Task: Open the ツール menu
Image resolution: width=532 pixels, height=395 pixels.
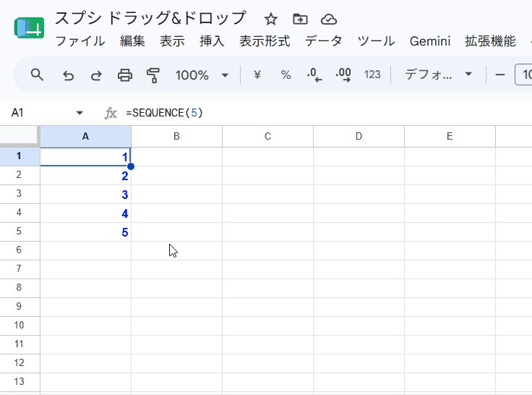Action: tap(376, 41)
